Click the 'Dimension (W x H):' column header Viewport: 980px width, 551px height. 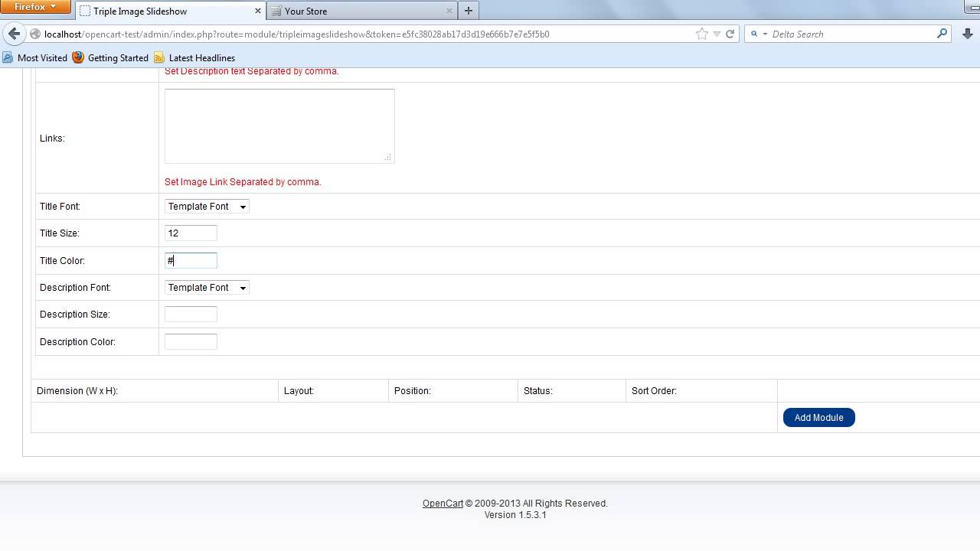(x=77, y=391)
